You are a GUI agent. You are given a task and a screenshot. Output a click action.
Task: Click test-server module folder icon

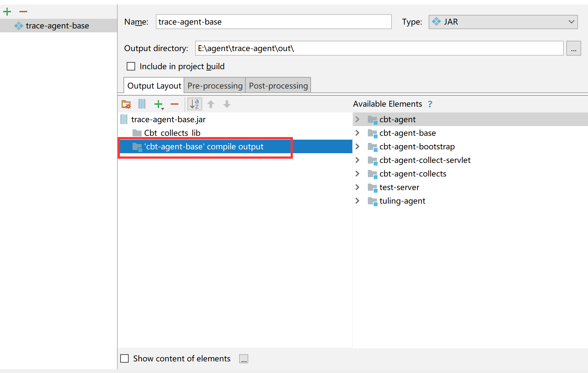[372, 187]
